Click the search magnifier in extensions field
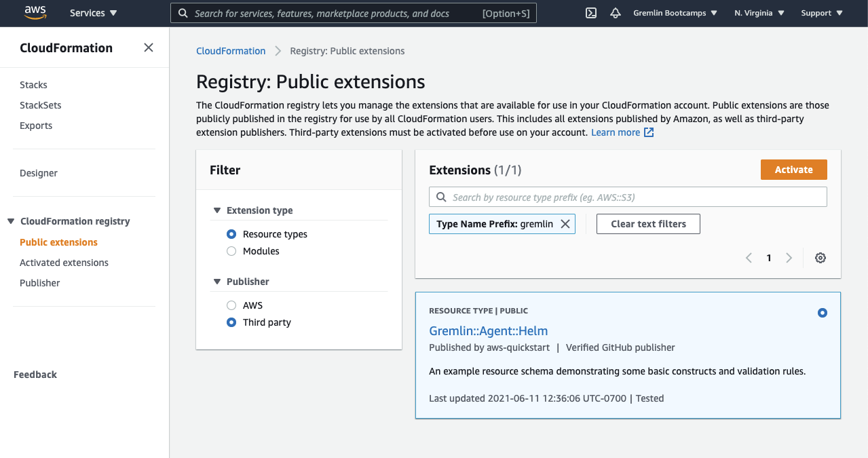868x458 pixels. (x=441, y=197)
